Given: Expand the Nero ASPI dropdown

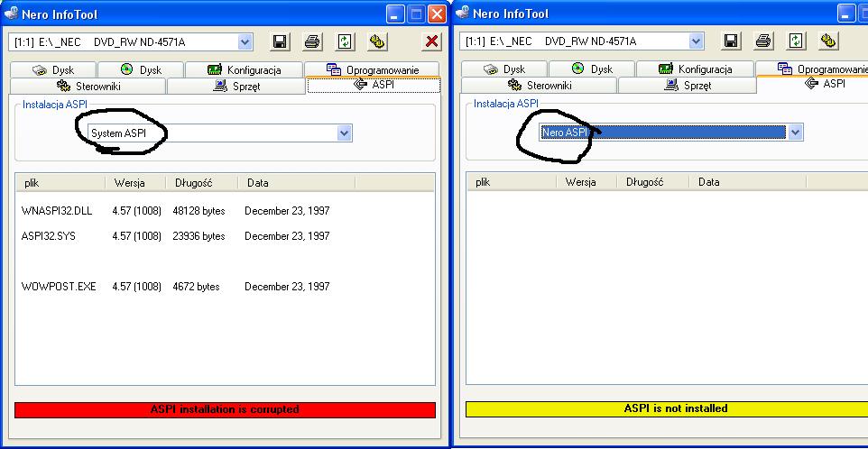Looking at the screenshot, I should (796, 133).
